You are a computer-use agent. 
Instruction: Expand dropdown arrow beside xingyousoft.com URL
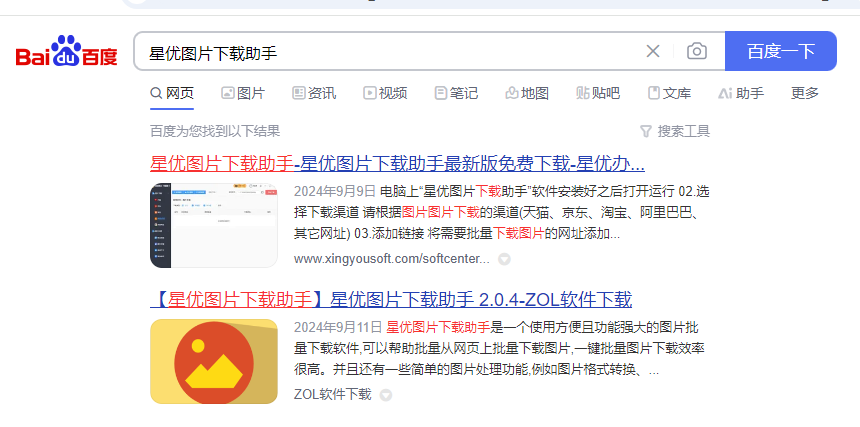[x=504, y=259]
